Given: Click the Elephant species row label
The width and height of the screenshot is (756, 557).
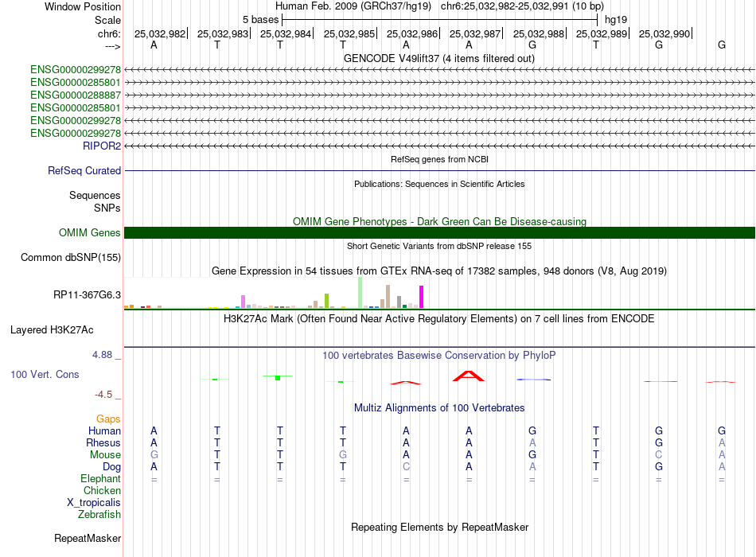Looking at the screenshot, I should [101, 478].
